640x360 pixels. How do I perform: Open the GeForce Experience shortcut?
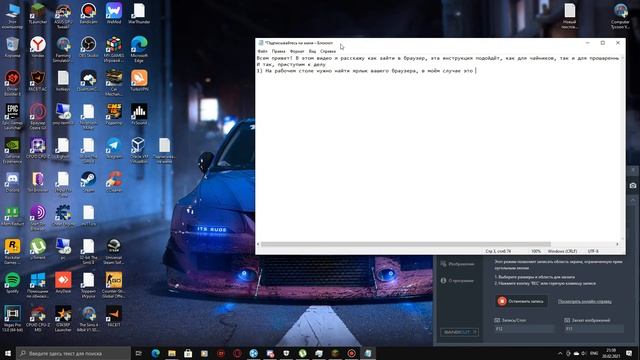click(12, 150)
